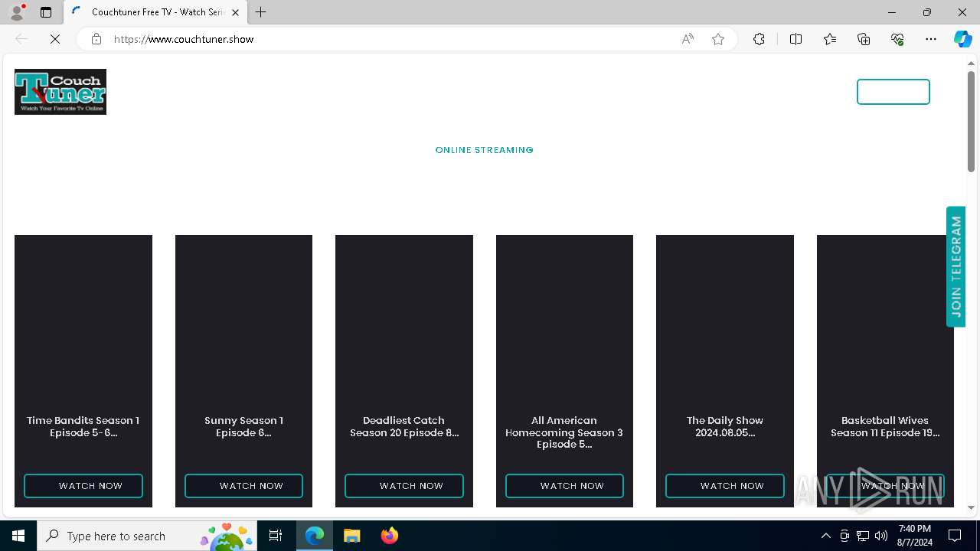
Task: Open the clock and date flyout
Action: 914,536
